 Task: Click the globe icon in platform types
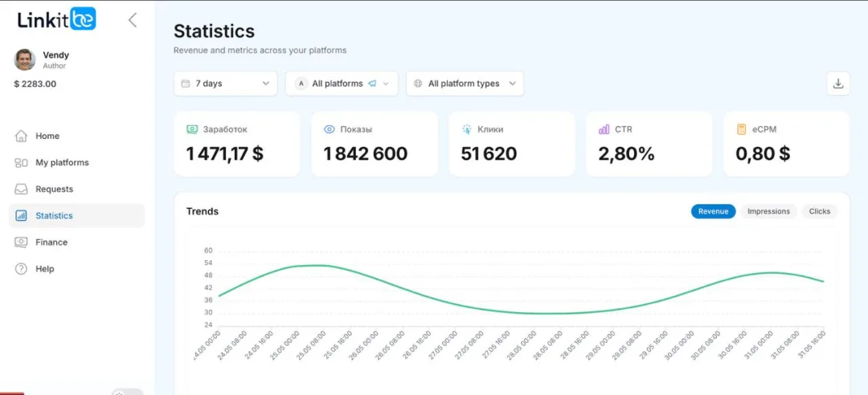418,83
